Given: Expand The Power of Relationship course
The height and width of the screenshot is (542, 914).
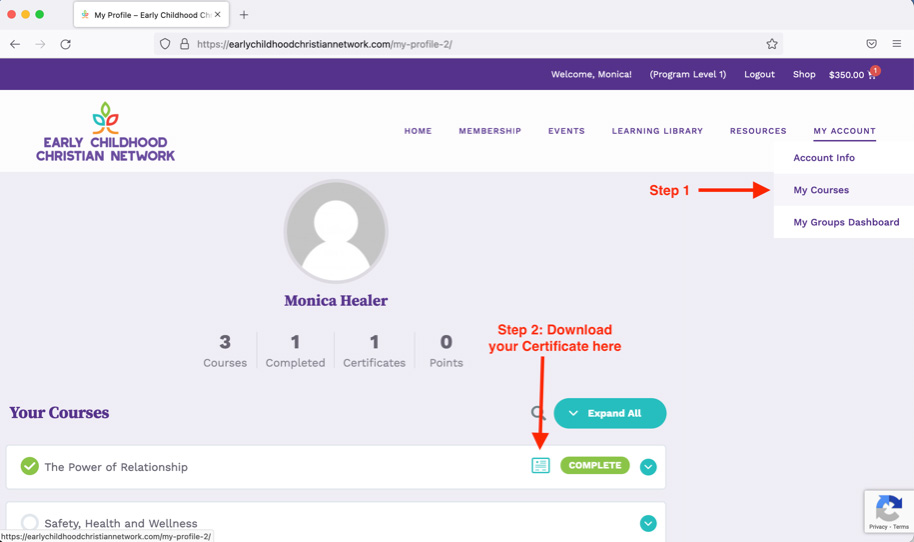Looking at the screenshot, I should 648,467.
